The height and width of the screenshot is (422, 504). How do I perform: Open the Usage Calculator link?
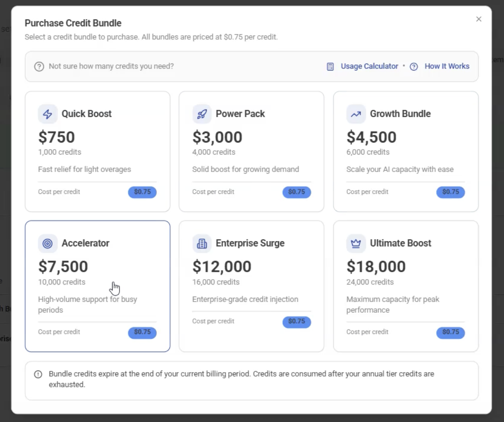click(x=369, y=66)
